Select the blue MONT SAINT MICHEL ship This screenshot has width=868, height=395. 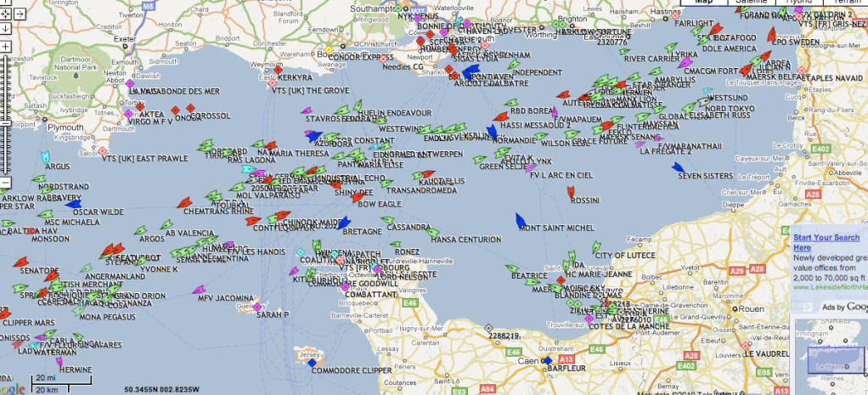click(521, 221)
